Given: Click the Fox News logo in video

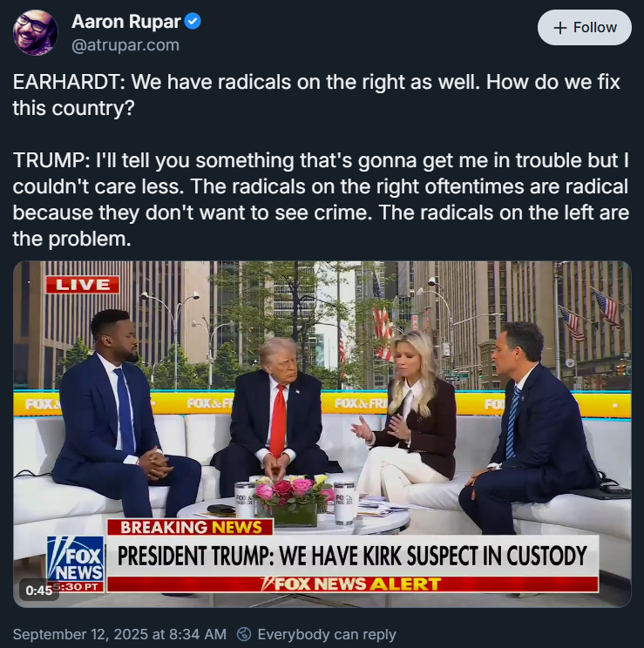Looking at the screenshot, I should coord(75,559).
